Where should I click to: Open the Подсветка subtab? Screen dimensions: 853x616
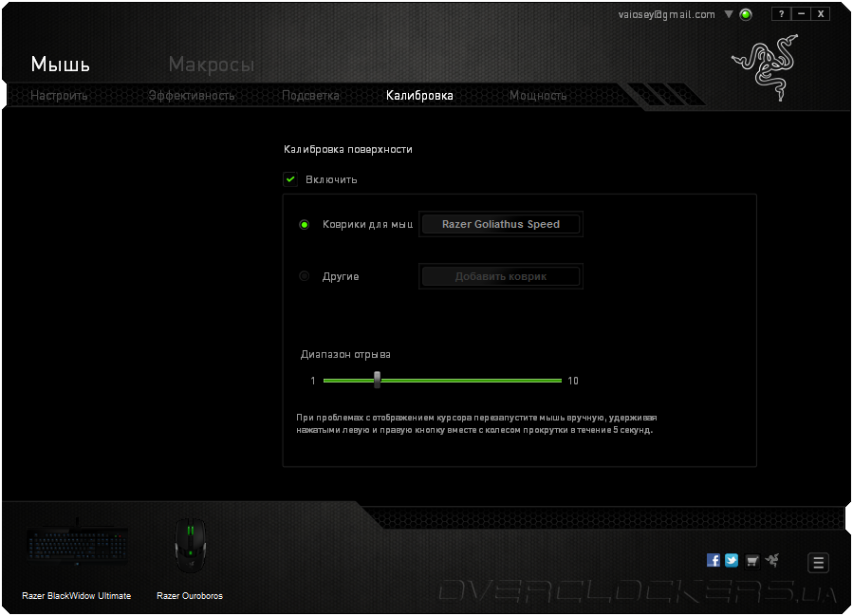coord(310,95)
